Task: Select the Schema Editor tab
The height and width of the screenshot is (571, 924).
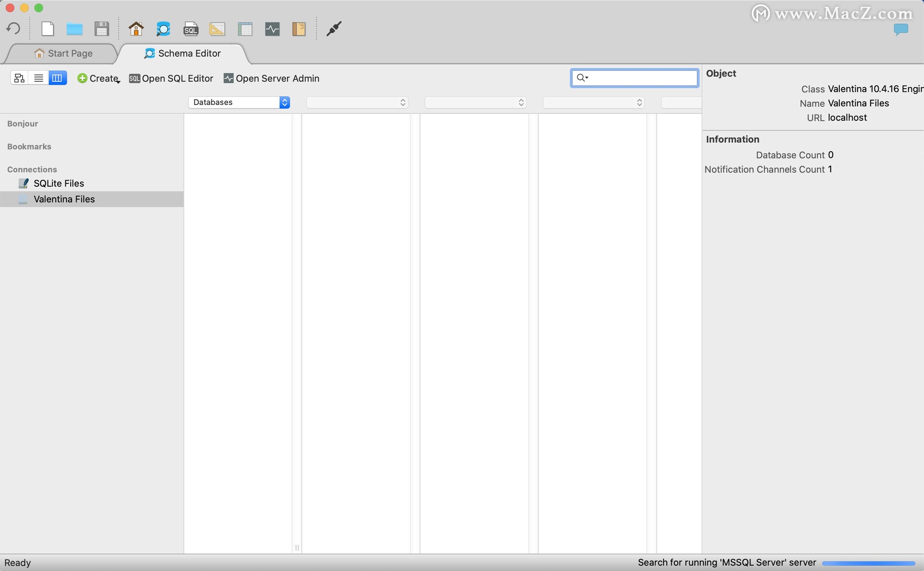Action: tap(182, 53)
